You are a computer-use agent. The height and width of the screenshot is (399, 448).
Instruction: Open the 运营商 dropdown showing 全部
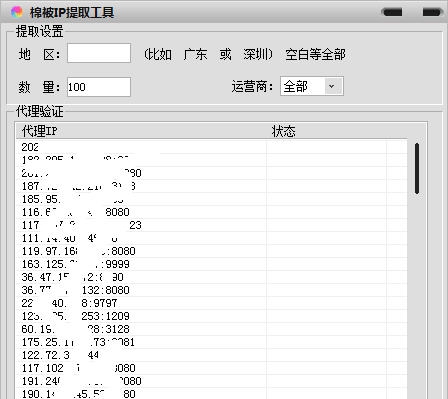pyautogui.click(x=312, y=86)
